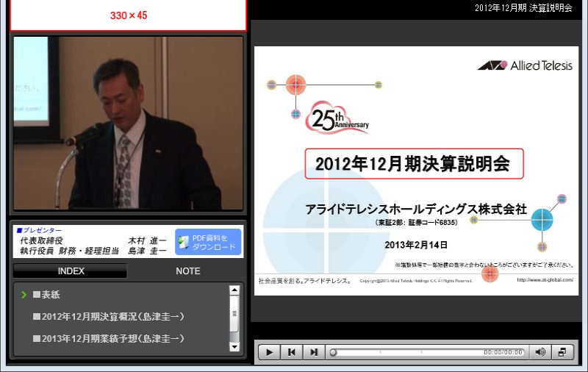This screenshot has height=372, width=588.
Task: Open the NOTE tab
Action: coord(188,271)
